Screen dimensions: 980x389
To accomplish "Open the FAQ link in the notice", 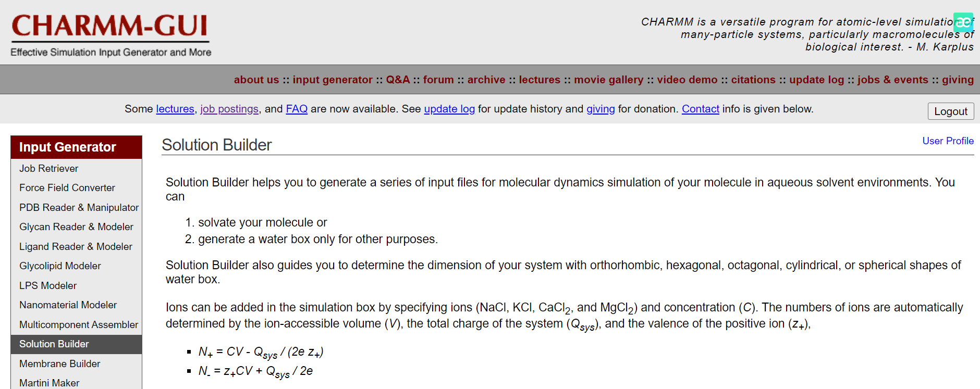I will coord(297,109).
